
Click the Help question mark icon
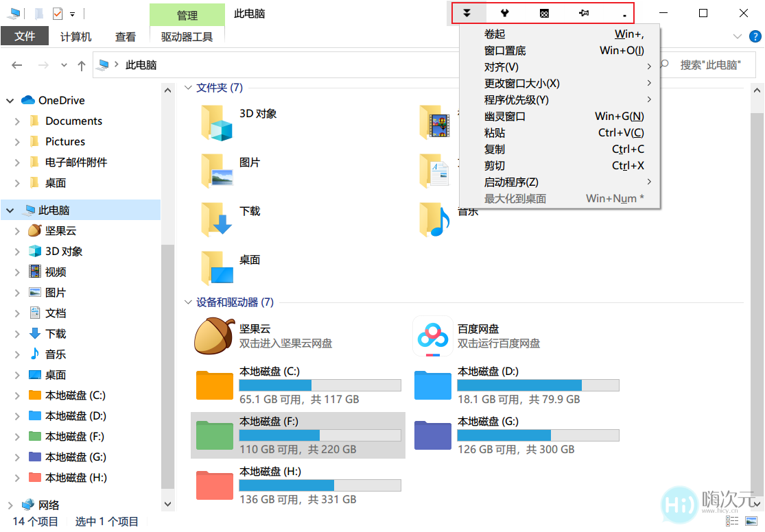click(x=755, y=37)
